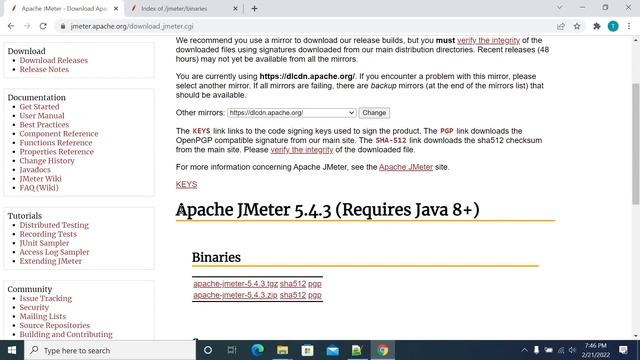The image size is (640, 360).
Task: Open the Javadocs link
Action: [35, 170]
